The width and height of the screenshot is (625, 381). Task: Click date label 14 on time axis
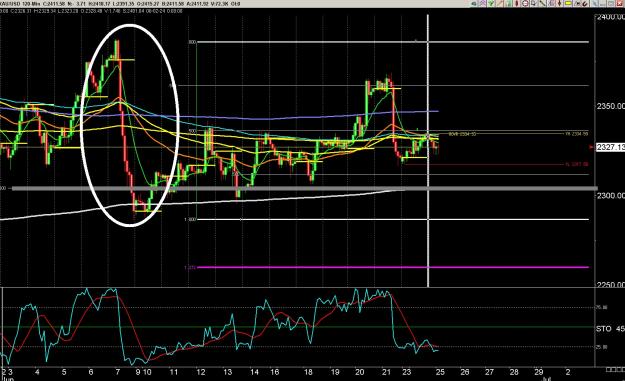pyautogui.click(x=254, y=372)
